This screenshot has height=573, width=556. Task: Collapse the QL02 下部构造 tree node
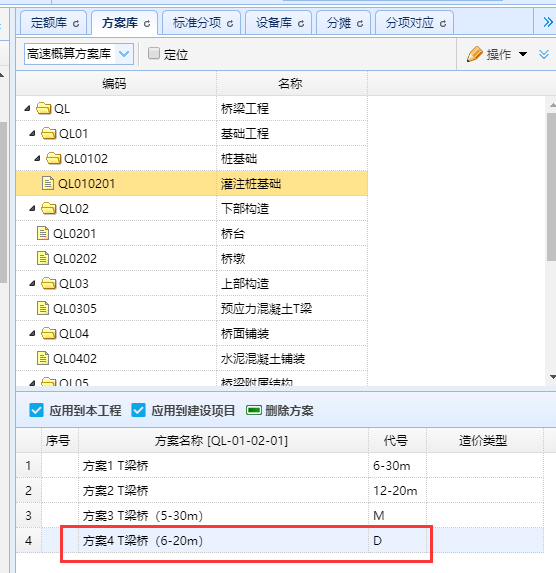tap(32, 209)
